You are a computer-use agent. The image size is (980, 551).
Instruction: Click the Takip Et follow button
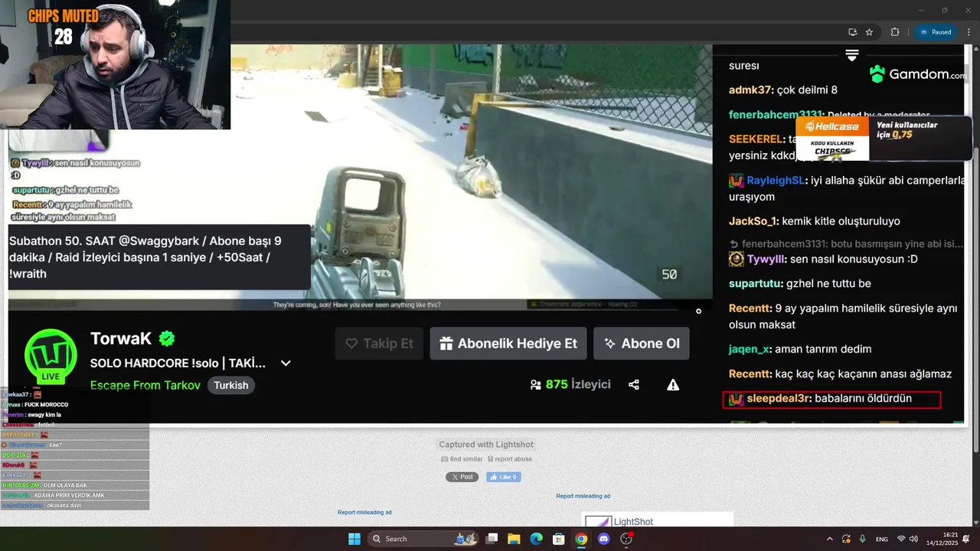[379, 344]
